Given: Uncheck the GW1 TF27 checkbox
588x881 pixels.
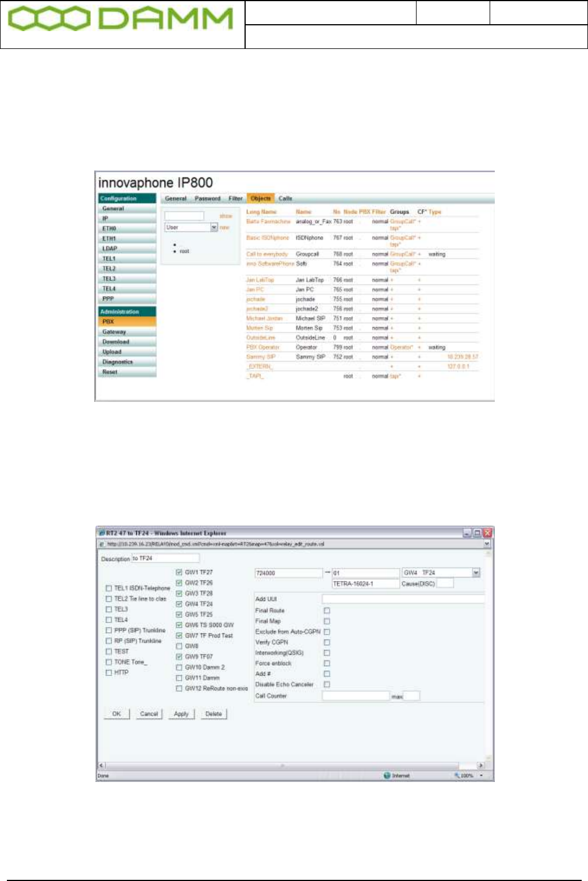Looking at the screenshot, I should coord(179,572).
